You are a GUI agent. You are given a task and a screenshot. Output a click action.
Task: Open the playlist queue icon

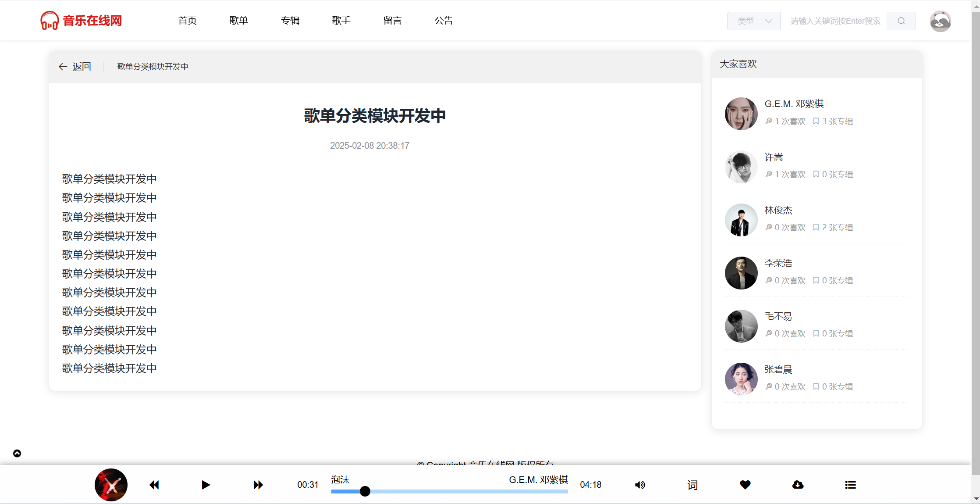[x=850, y=485]
